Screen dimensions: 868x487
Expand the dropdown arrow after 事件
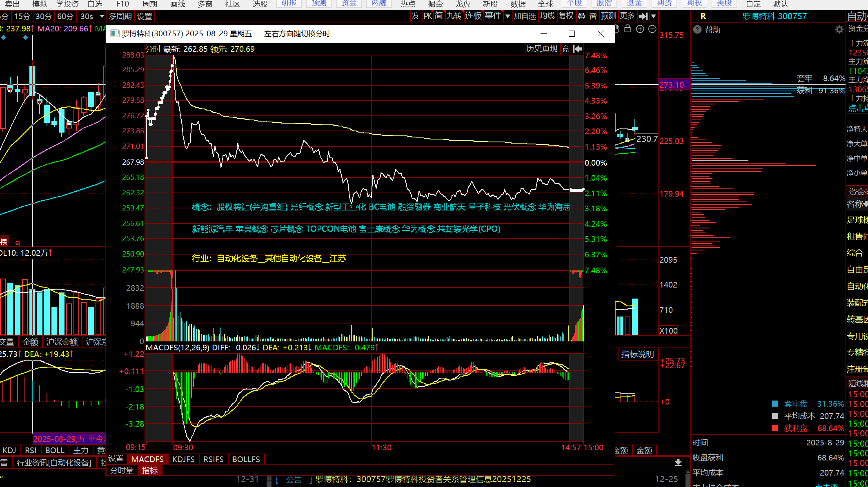(507, 16)
